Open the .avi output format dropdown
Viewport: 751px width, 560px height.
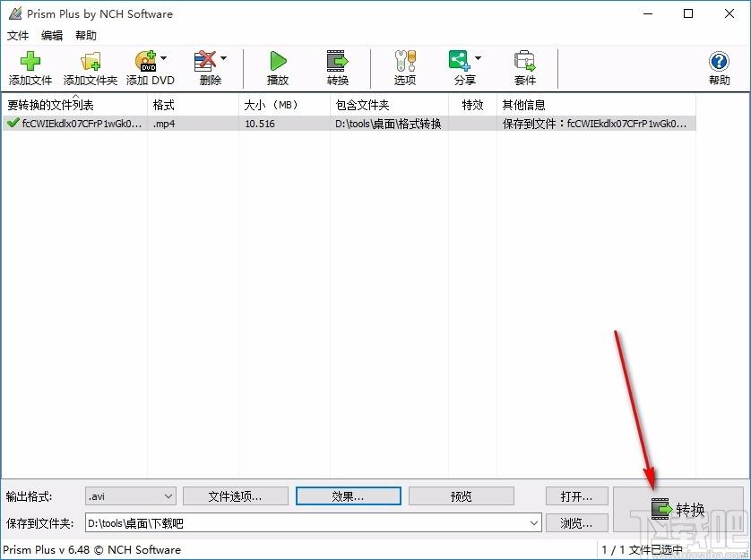131,496
